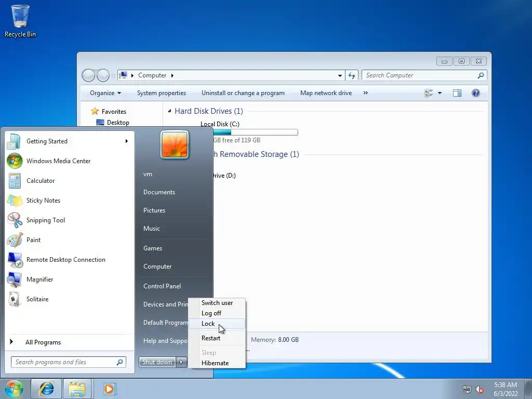
Task: Open Getting Started in Start menu
Action: point(68,141)
